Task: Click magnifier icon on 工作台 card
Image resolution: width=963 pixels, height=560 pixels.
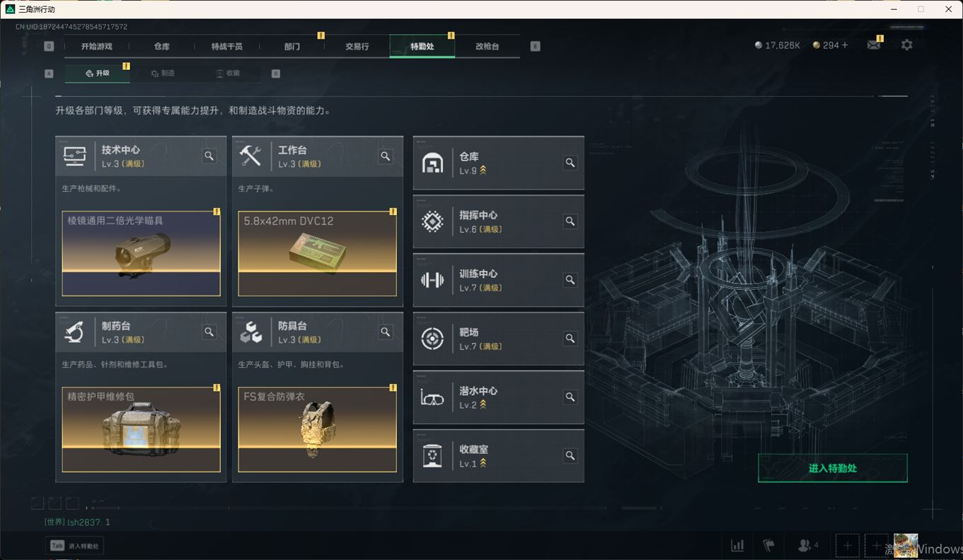Action: 386,156
